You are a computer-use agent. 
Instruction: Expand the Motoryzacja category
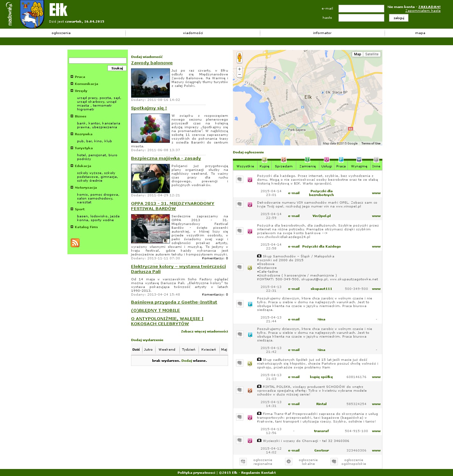pyautogui.click(x=72, y=187)
